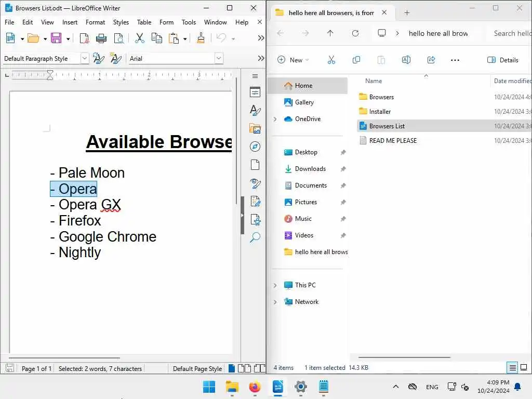Open Accessibility Check sidebar deck
The height and width of the screenshot is (399, 532).
coord(255,220)
